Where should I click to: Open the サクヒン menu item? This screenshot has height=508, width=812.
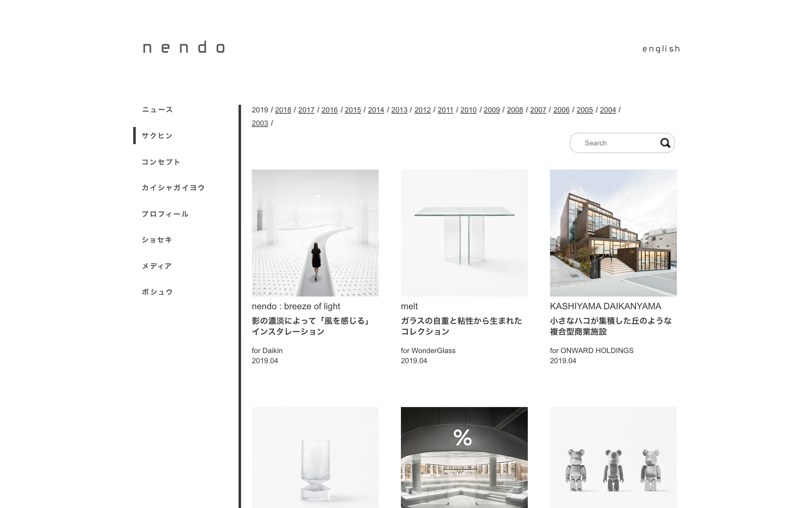click(x=157, y=135)
